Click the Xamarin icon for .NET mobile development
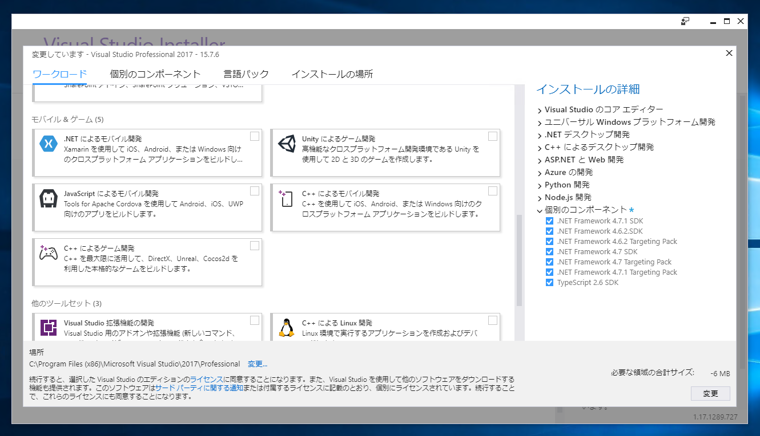The height and width of the screenshot is (436, 760). tap(48, 144)
